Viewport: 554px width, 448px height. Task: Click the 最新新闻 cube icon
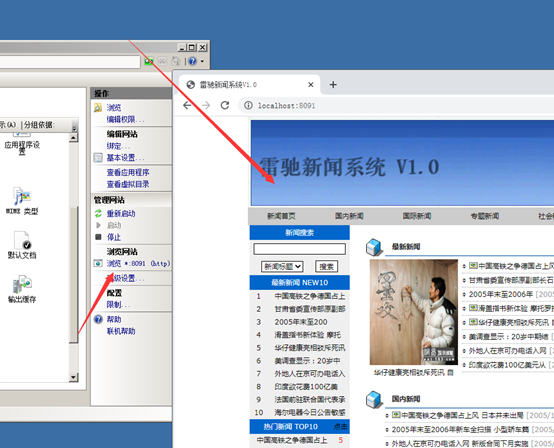(374, 247)
